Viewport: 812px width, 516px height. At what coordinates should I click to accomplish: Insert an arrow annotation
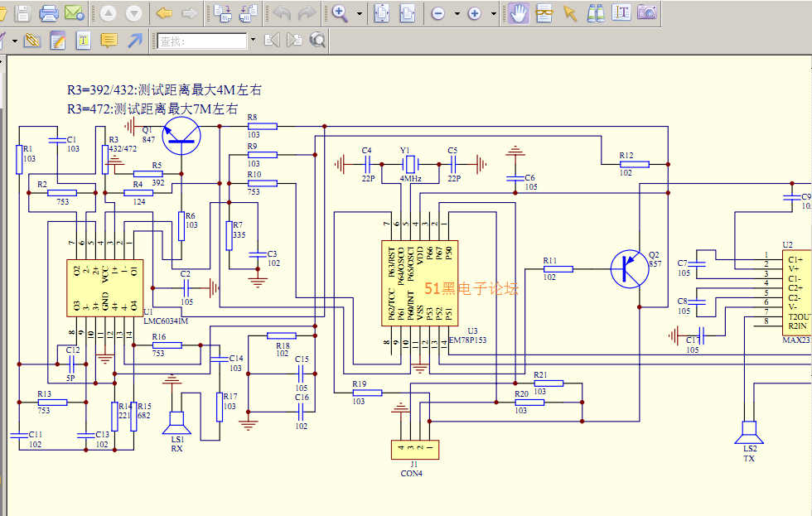tap(134, 40)
